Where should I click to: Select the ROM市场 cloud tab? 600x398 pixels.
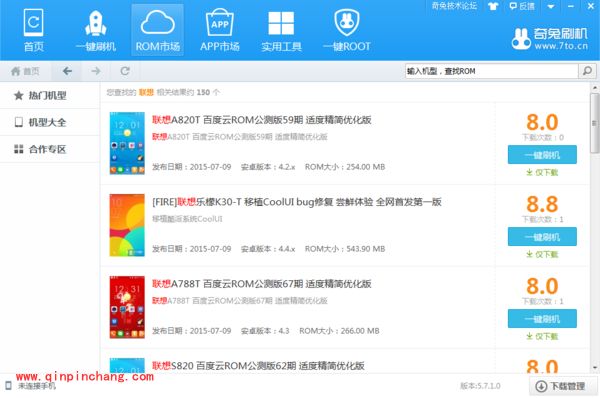(x=157, y=30)
